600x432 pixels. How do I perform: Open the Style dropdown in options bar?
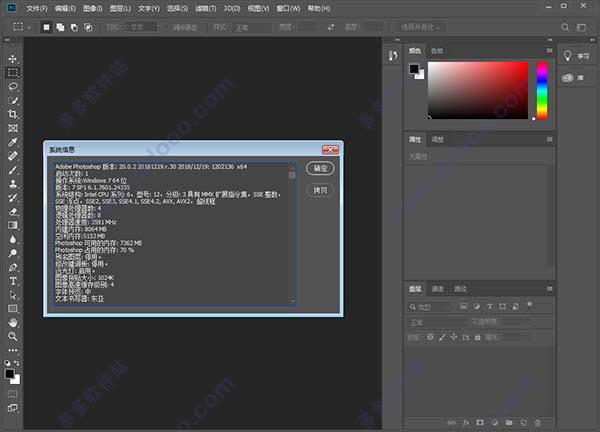[252, 28]
